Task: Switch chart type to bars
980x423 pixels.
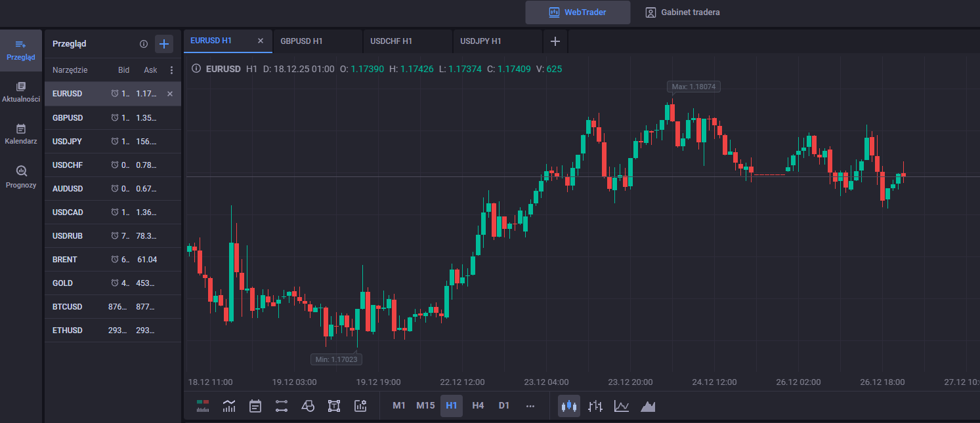Action: pyautogui.click(x=595, y=406)
